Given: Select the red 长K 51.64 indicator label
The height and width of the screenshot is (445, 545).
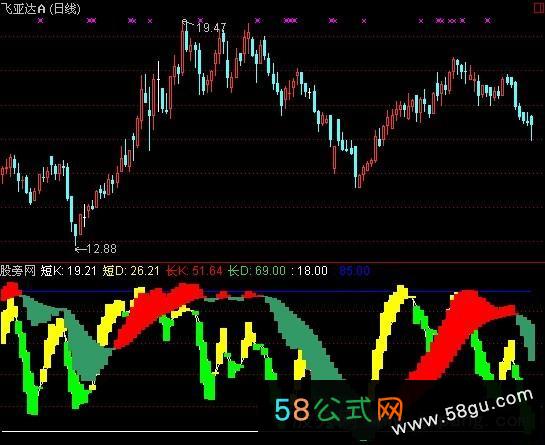Looking at the screenshot, I should click(x=194, y=270).
